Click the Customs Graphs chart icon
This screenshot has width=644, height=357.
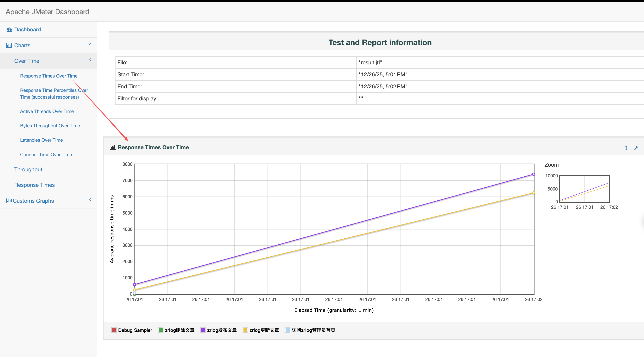(9, 201)
